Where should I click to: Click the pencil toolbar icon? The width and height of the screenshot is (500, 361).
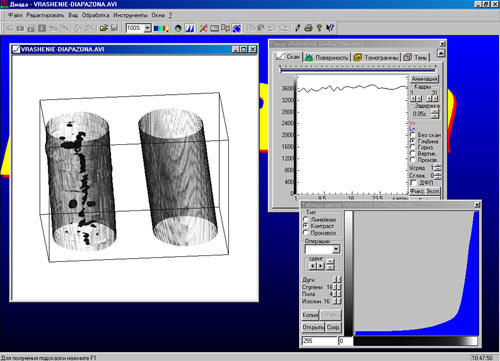pos(298,28)
